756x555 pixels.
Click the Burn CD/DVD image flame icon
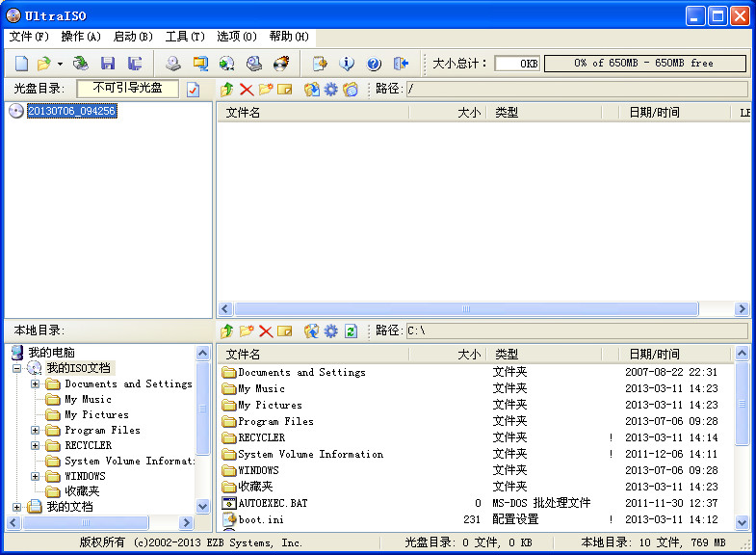point(281,64)
